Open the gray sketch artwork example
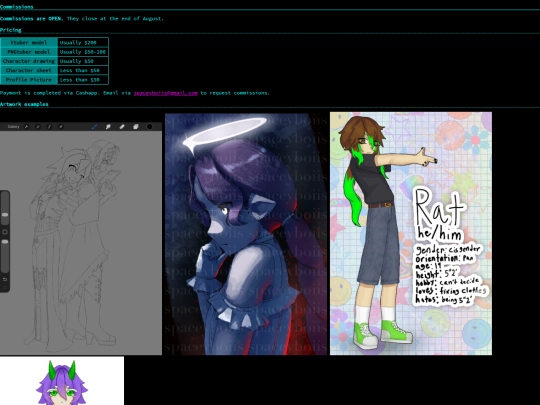This screenshot has width=540, height=405. pos(81,239)
